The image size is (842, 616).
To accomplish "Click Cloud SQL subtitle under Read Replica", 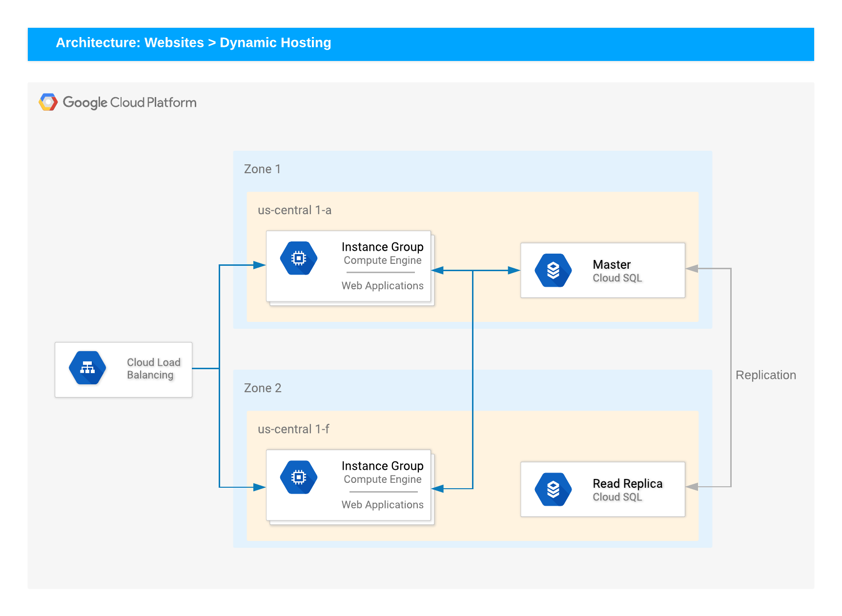I will [x=617, y=497].
